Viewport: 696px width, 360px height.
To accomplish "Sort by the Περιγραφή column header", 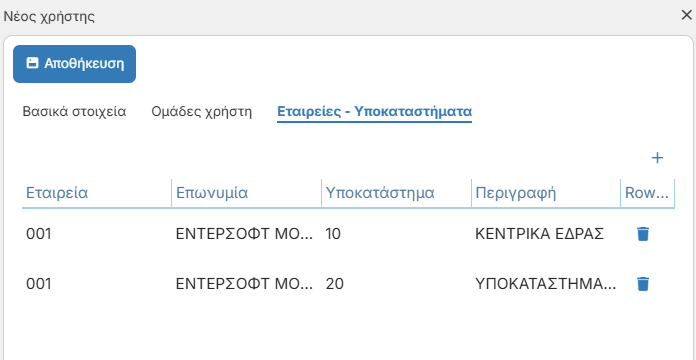I will pos(546,193).
